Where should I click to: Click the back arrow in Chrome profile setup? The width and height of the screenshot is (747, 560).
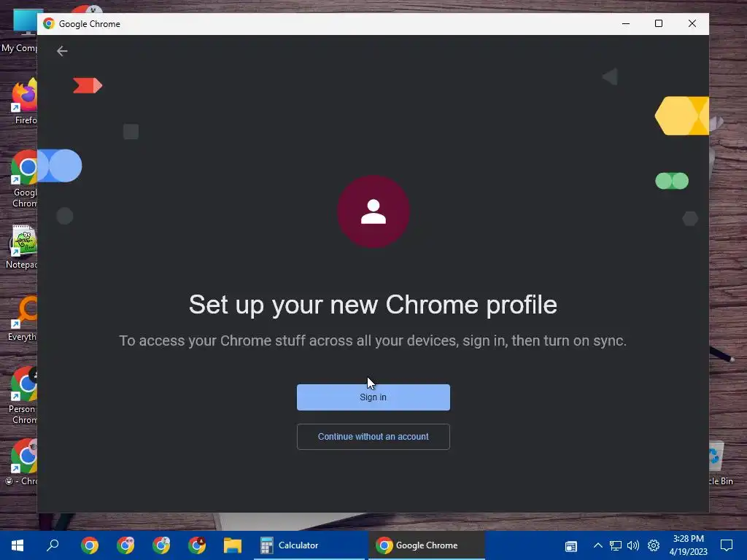click(x=62, y=51)
